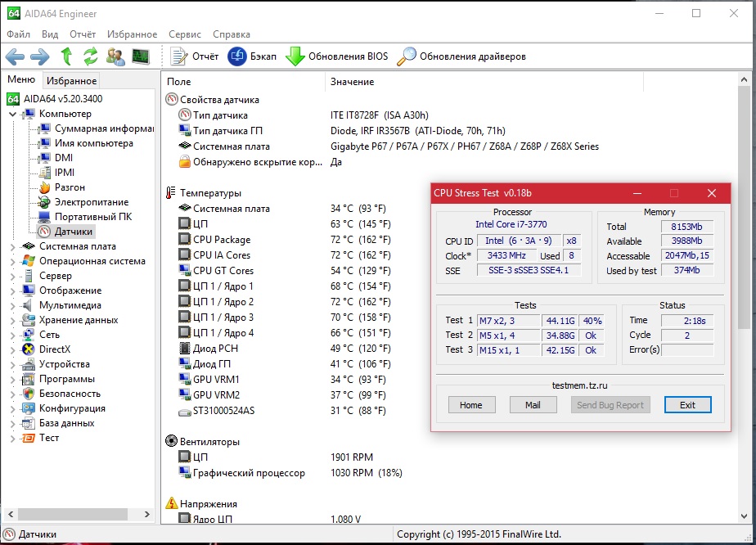
Task: Click the Forward arrow toolbar icon
Action: click(39, 56)
